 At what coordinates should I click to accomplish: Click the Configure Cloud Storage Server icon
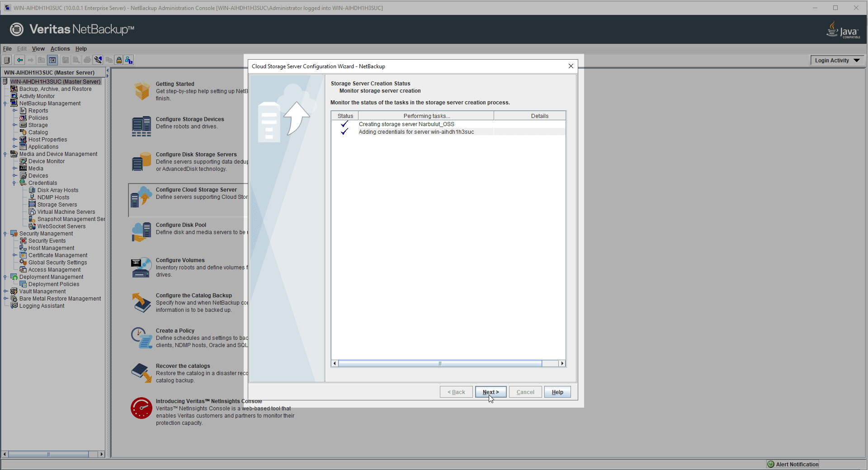point(141,197)
